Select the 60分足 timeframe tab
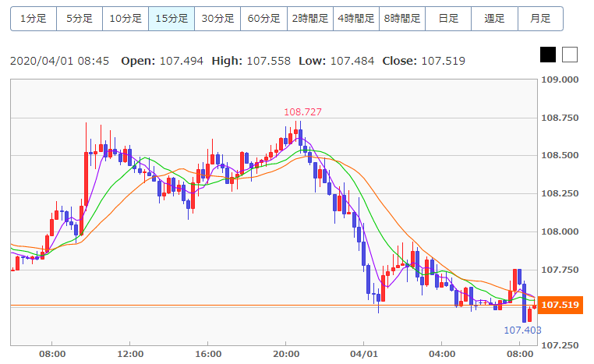The width and height of the screenshot is (594, 364). point(263,18)
